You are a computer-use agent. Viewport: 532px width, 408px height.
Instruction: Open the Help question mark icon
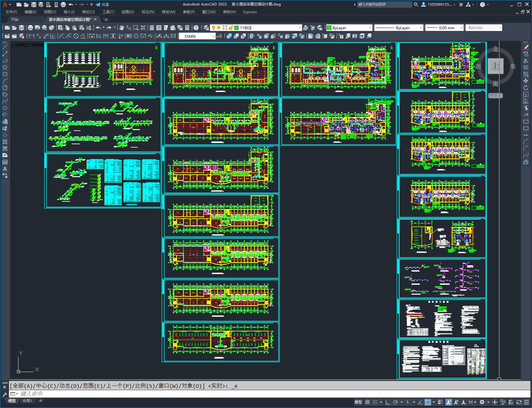(x=483, y=5)
